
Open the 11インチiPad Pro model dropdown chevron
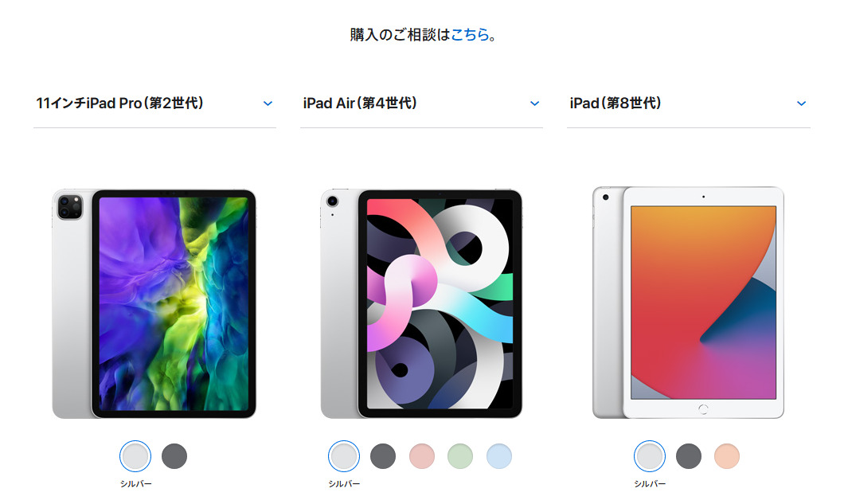point(268,104)
